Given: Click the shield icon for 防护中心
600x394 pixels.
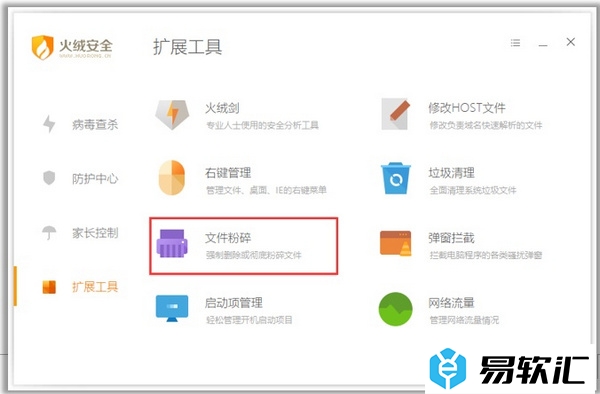Looking at the screenshot, I should pos(49,178).
